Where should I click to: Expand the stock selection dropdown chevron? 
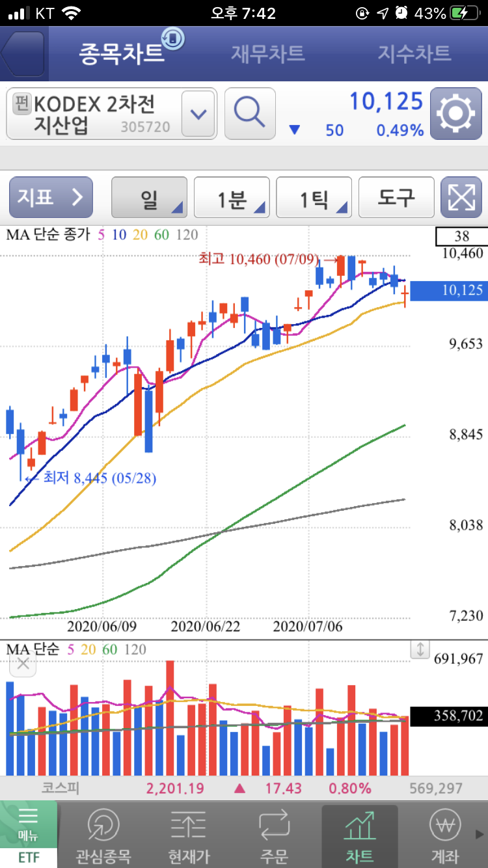point(198,114)
